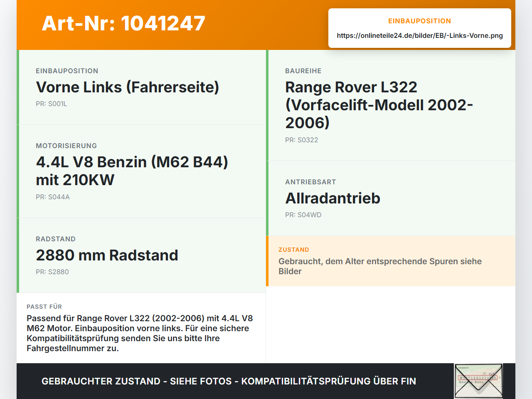Image resolution: width=532 pixels, height=399 pixels.
Task: Click the Vorne Links (Fahrerseite) value
Action: [x=128, y=87]
